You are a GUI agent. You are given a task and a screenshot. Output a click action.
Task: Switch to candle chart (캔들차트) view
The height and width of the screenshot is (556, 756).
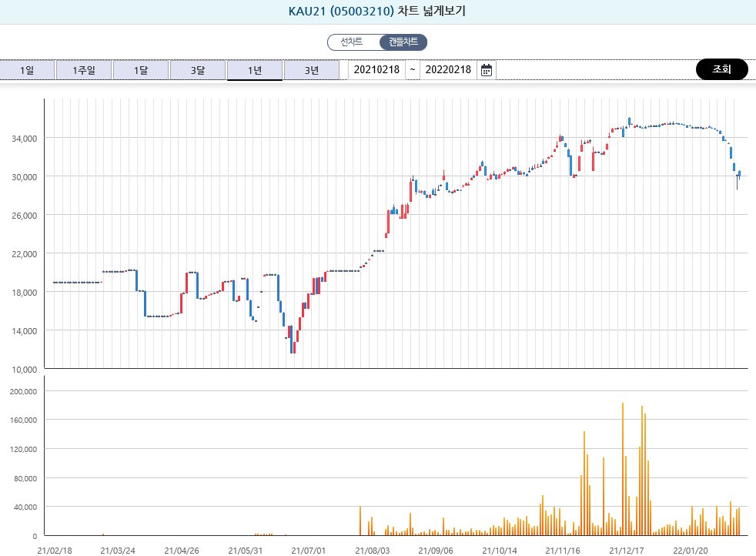coord(403,42)
